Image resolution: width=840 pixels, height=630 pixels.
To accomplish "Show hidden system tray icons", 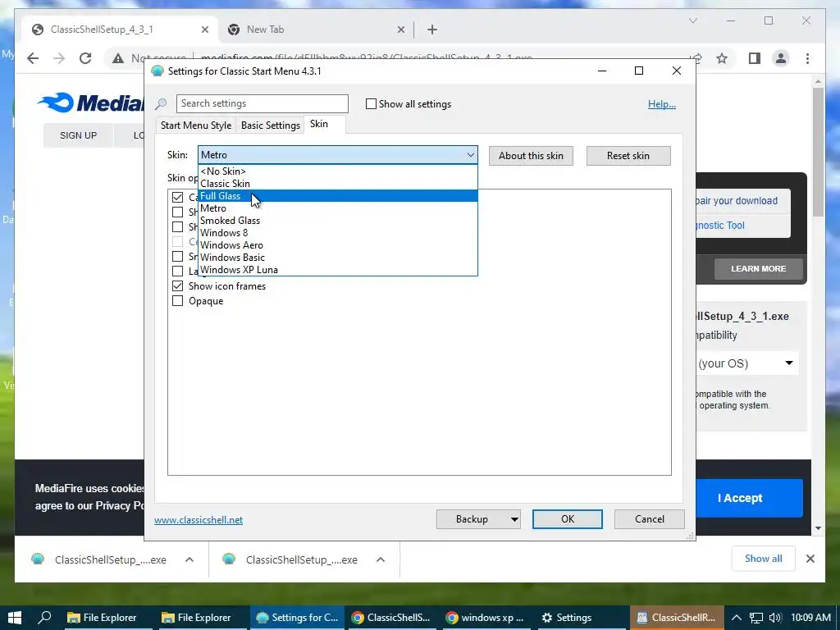I will (737, 618).
